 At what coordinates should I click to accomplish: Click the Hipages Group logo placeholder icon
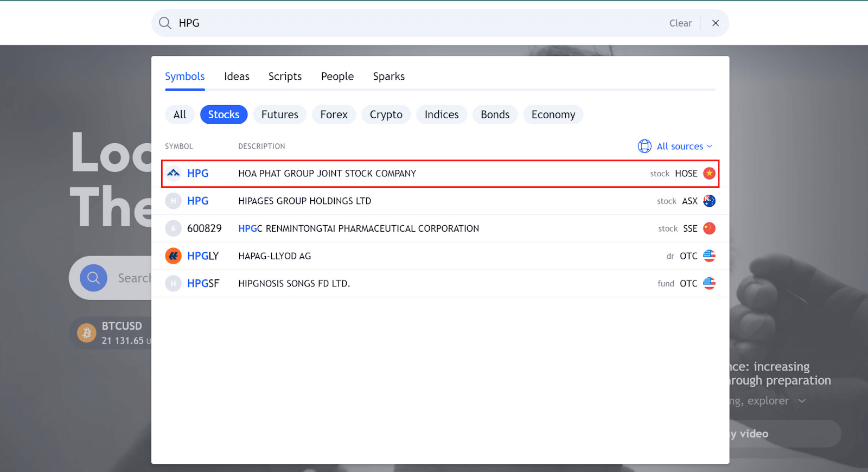173,201
